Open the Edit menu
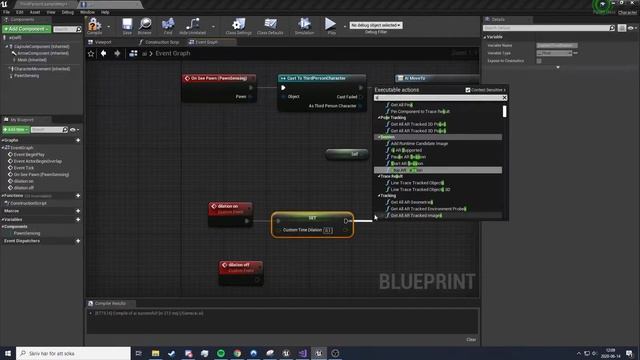The height and width of the screenshot is (360, 640). (x=20, y=12)
